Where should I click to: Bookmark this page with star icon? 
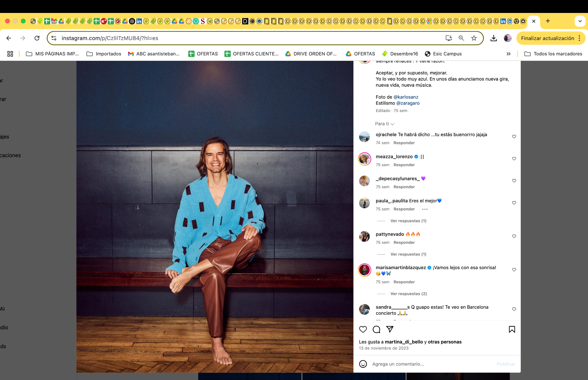click(x=474, y=38)
